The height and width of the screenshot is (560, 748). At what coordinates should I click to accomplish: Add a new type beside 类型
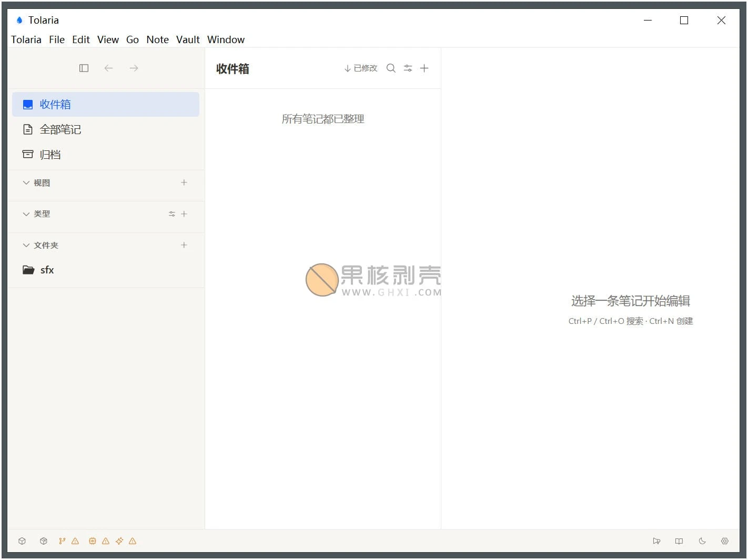coord(184,214)
